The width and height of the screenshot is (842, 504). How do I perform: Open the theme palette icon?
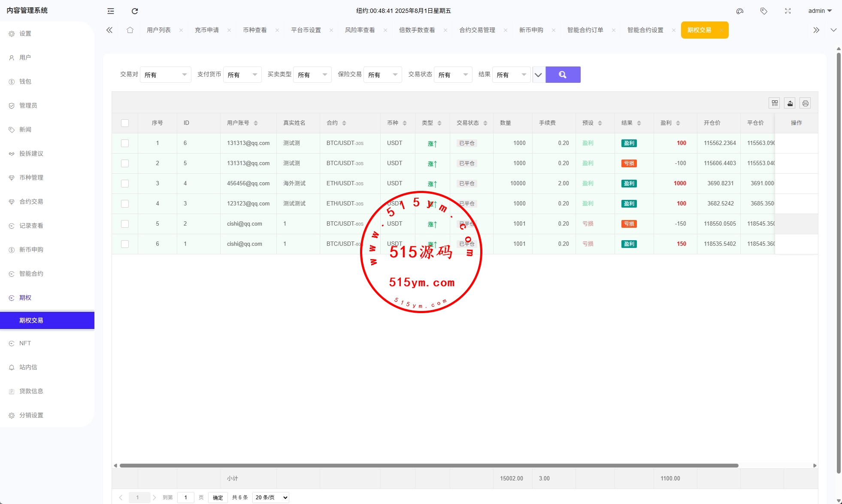740,11
